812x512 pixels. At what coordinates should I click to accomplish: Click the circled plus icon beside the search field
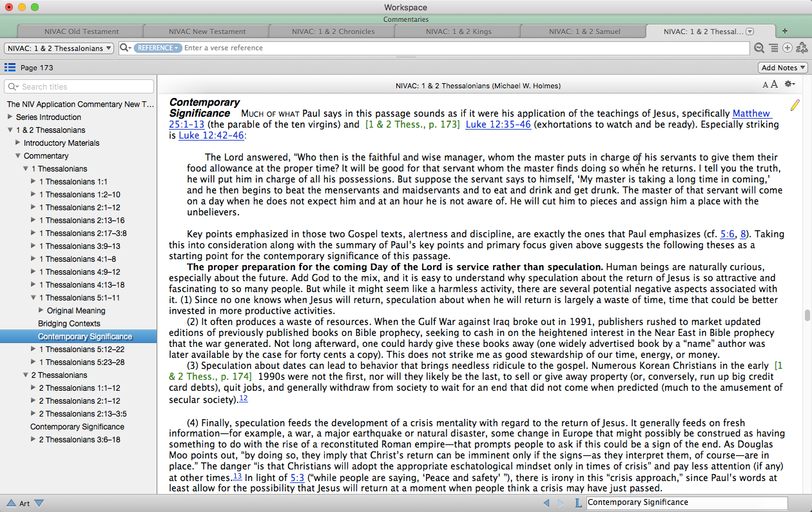pyautogui.click(x=788, y=48)
